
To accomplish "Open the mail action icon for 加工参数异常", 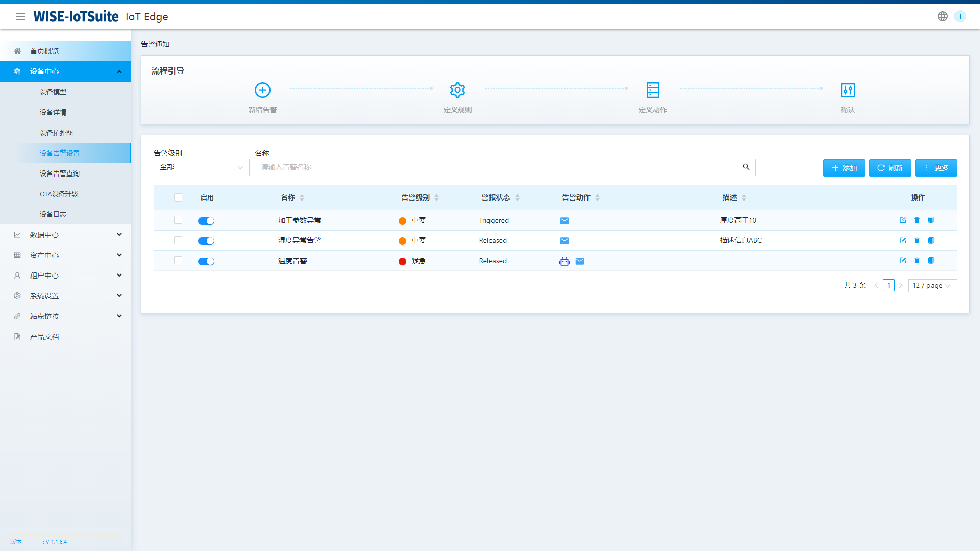I will (x=564, y=220).
